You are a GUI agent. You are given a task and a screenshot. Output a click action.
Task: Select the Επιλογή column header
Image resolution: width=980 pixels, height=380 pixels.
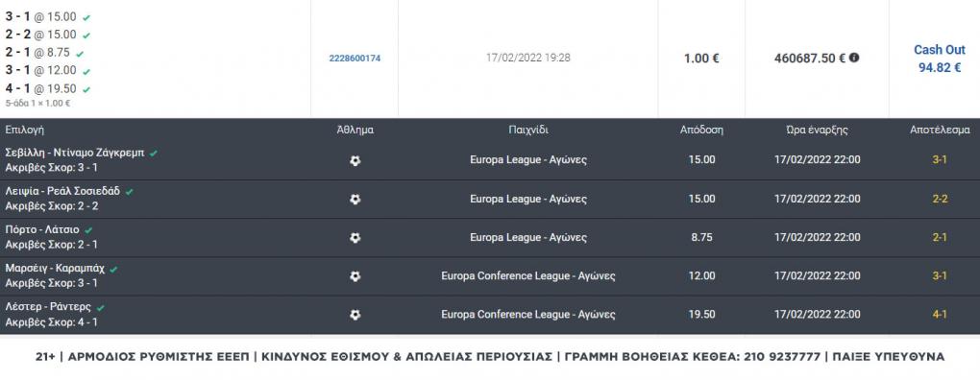point(24,131)
